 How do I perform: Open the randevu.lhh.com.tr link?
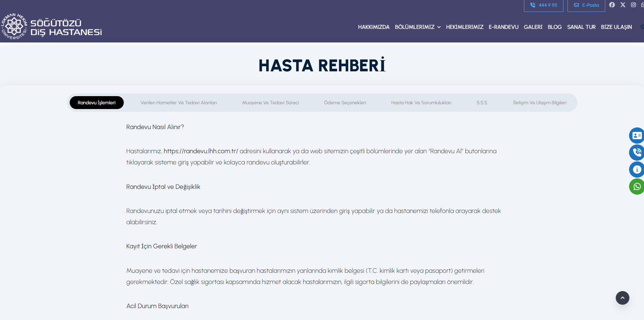[x=201, y=151]
